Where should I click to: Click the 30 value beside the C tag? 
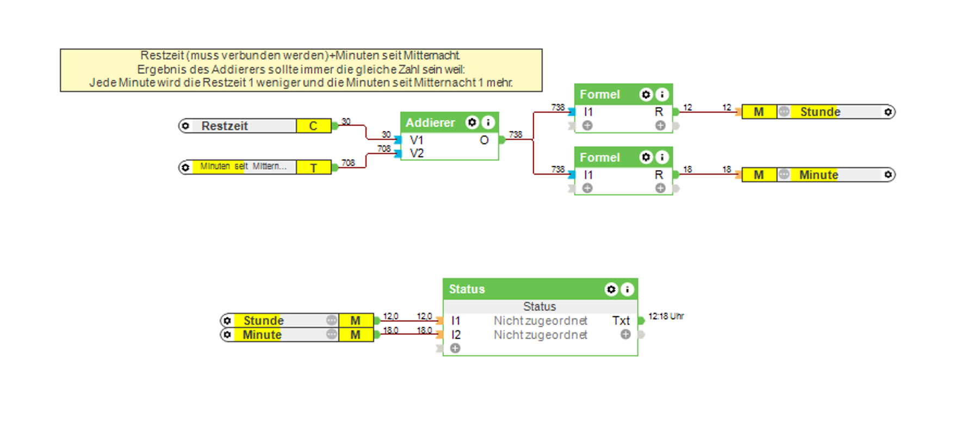[x=346, y=121]
